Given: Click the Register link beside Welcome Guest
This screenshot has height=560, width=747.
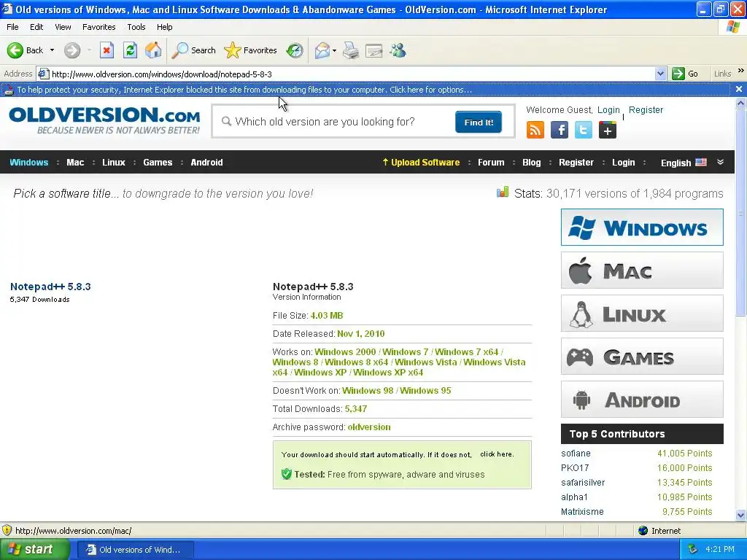Looking at the screenshot, I should pyautogui.click(x=646, y=110).
